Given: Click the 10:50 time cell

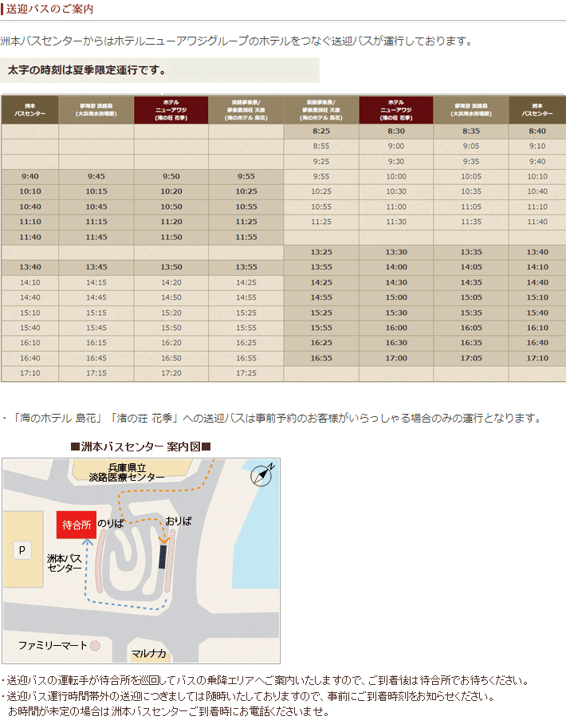Looking at the screenshot, I should pyautogui.click(x=171, y=207).
